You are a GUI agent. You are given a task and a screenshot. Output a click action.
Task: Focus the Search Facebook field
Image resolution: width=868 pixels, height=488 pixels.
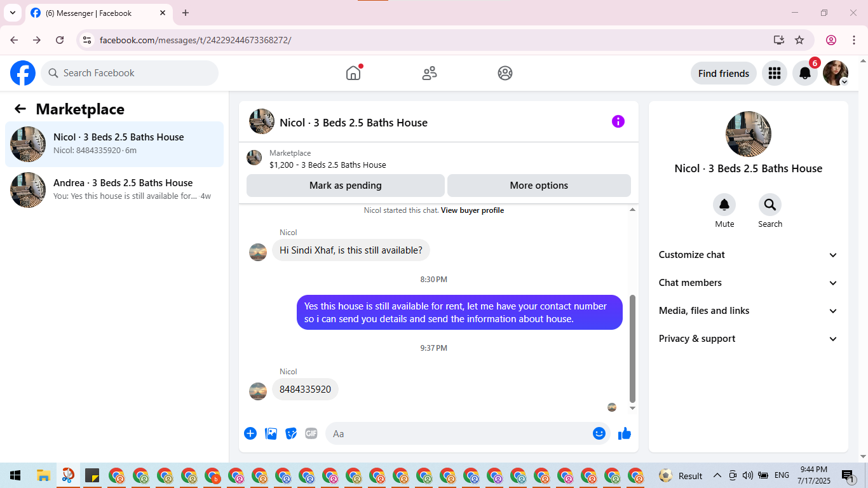(130, 73)
